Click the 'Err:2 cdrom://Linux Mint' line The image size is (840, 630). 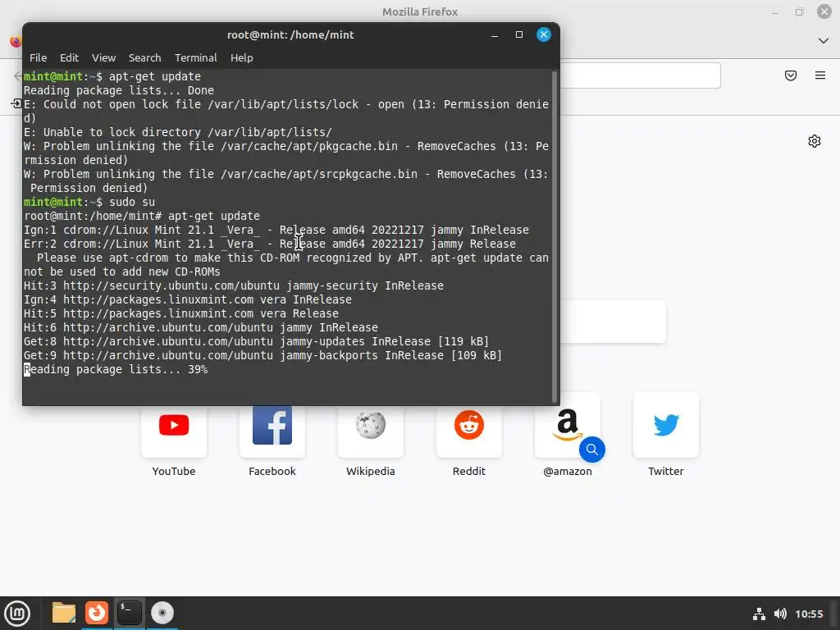(x=269, y=244)
